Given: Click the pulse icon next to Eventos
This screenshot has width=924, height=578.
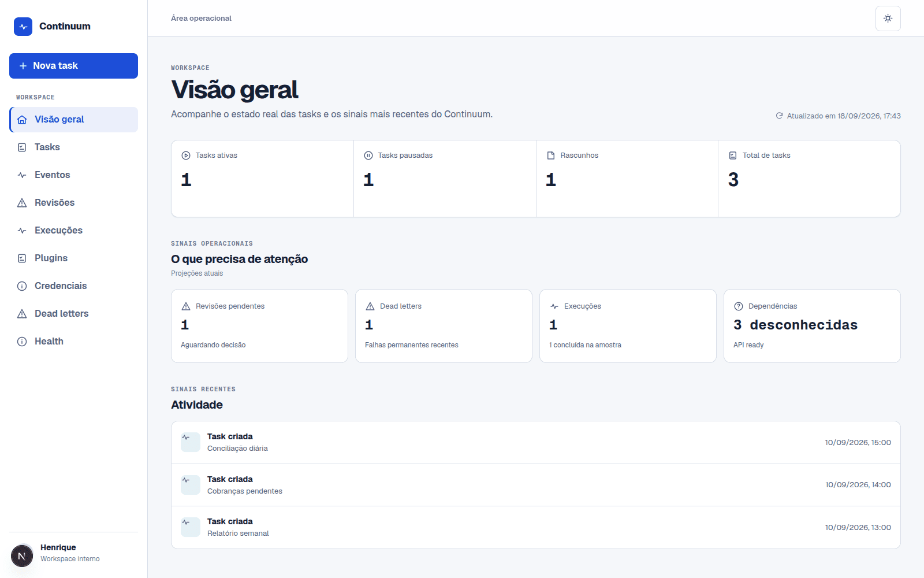Looking at the screenshot, I should 22,175.
